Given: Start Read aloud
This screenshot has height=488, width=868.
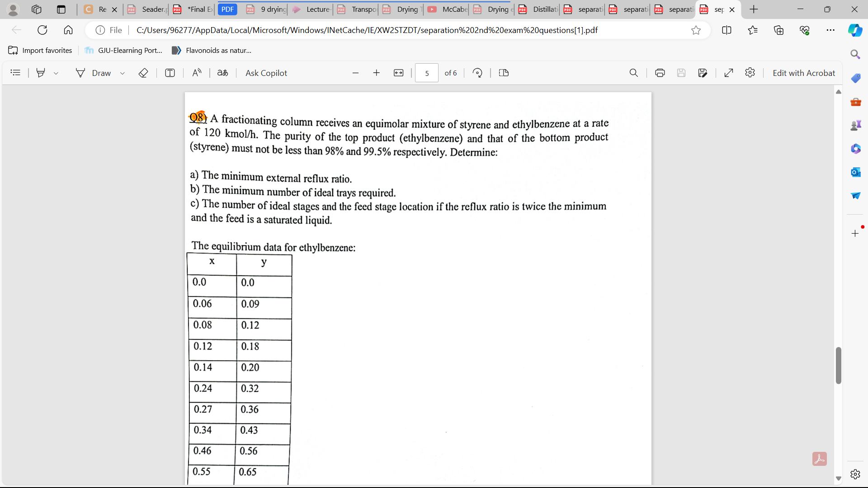Looking at the screenshot, I should [x=197, y=73].
